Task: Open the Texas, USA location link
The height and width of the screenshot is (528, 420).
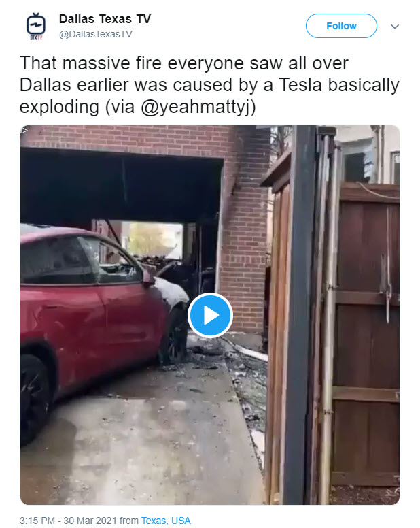Action: [166, 521]
